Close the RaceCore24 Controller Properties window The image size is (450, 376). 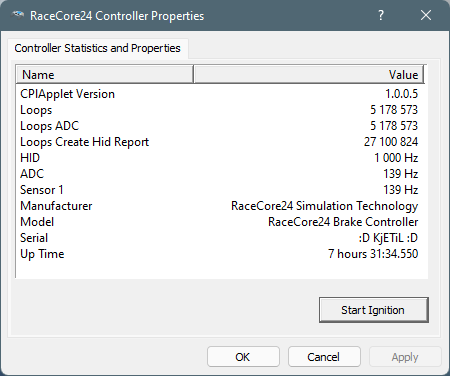pos(426,15)
